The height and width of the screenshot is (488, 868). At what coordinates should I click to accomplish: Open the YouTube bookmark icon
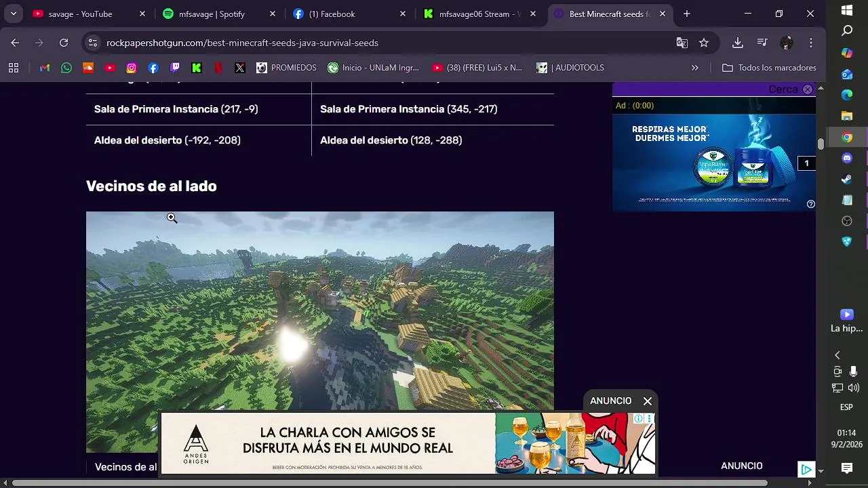110,68
